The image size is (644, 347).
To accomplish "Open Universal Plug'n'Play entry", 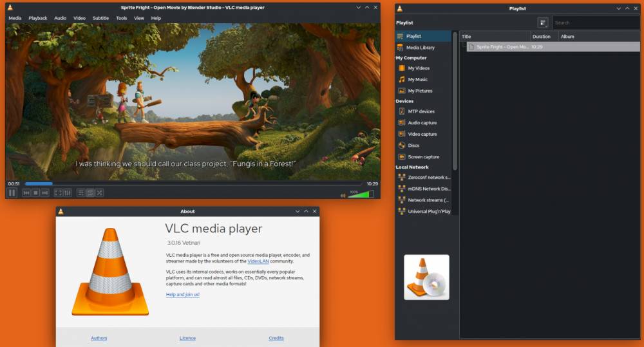I will tap(423, 212).
